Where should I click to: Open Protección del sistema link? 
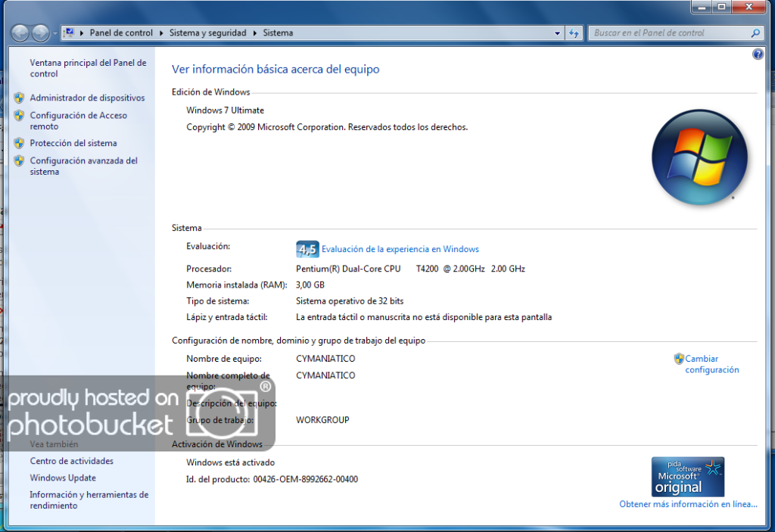(x=73, y=143)
